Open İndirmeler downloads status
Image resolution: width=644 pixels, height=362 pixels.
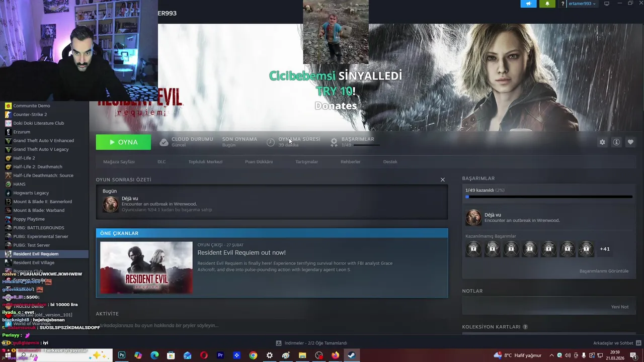pos(311,343)
